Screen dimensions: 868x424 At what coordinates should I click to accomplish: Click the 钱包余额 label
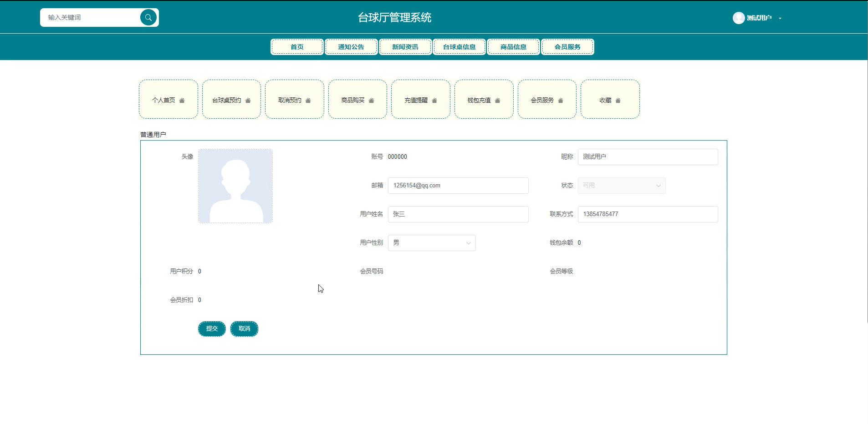pyautogui.click(x=562, y=243)
